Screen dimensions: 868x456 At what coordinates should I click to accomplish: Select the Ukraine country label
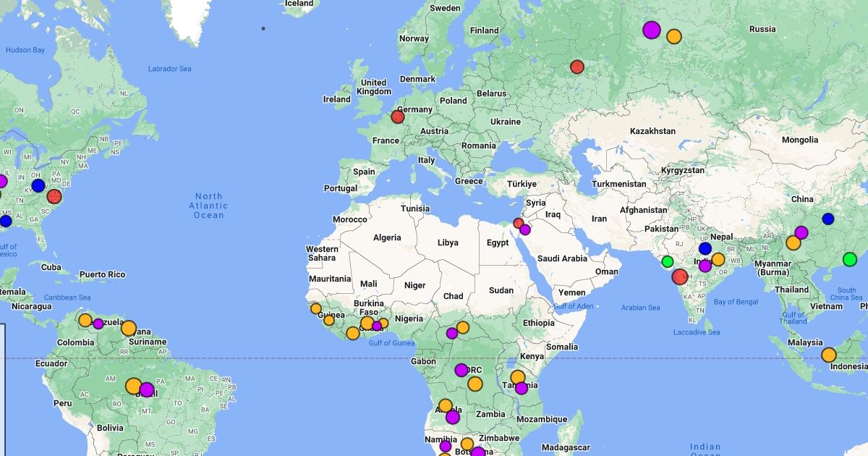(506, 122)
